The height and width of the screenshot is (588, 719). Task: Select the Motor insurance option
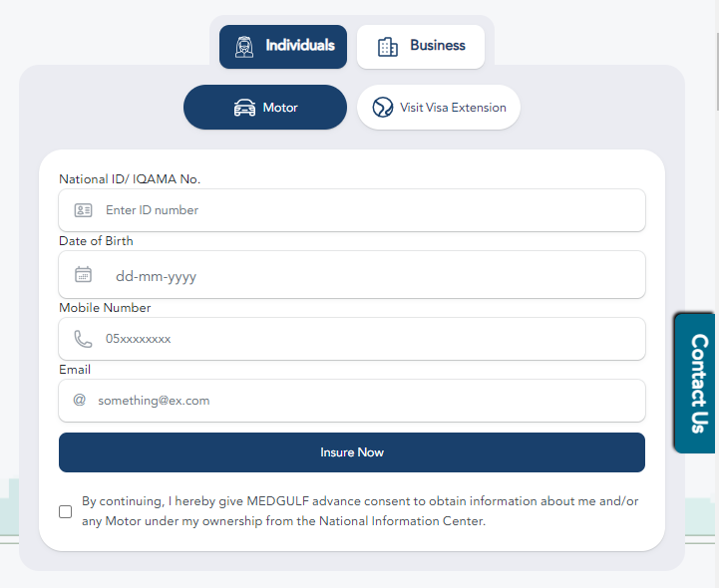pos(265,108)
